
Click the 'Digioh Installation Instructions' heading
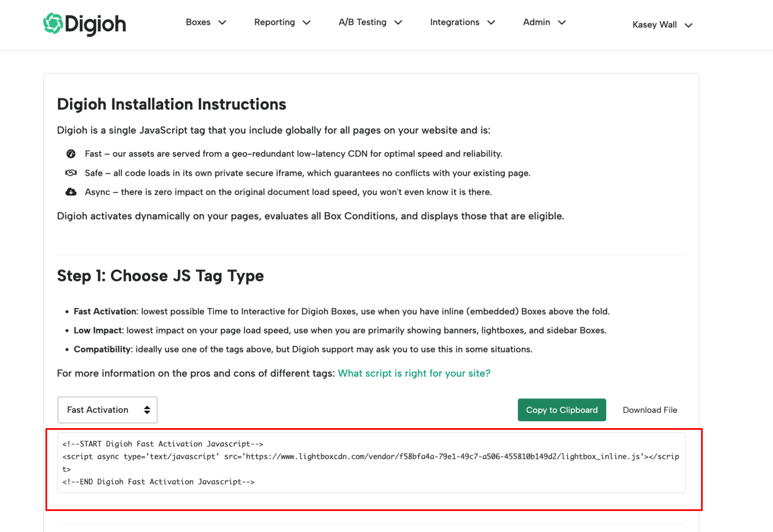point(171,104)
